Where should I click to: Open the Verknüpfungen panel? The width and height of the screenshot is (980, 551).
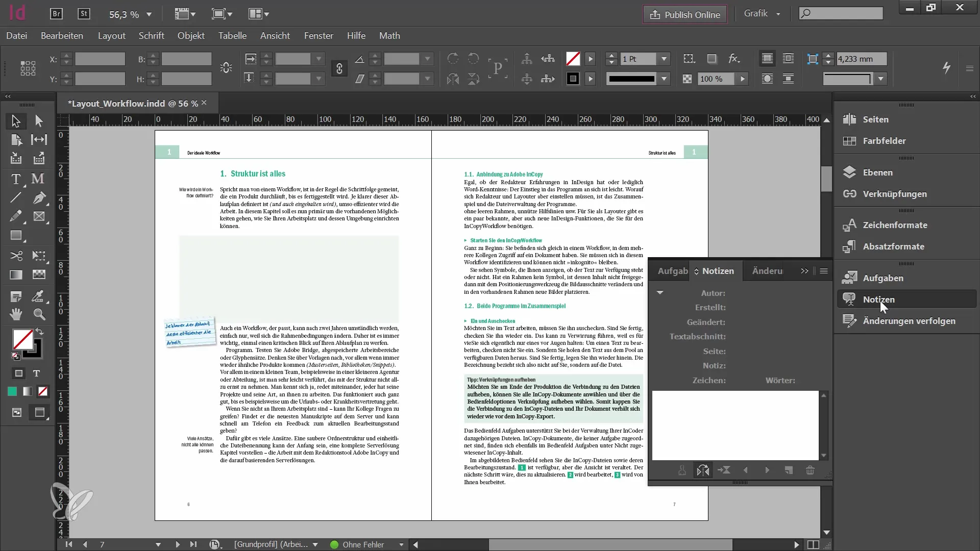(x=895, y=193)
